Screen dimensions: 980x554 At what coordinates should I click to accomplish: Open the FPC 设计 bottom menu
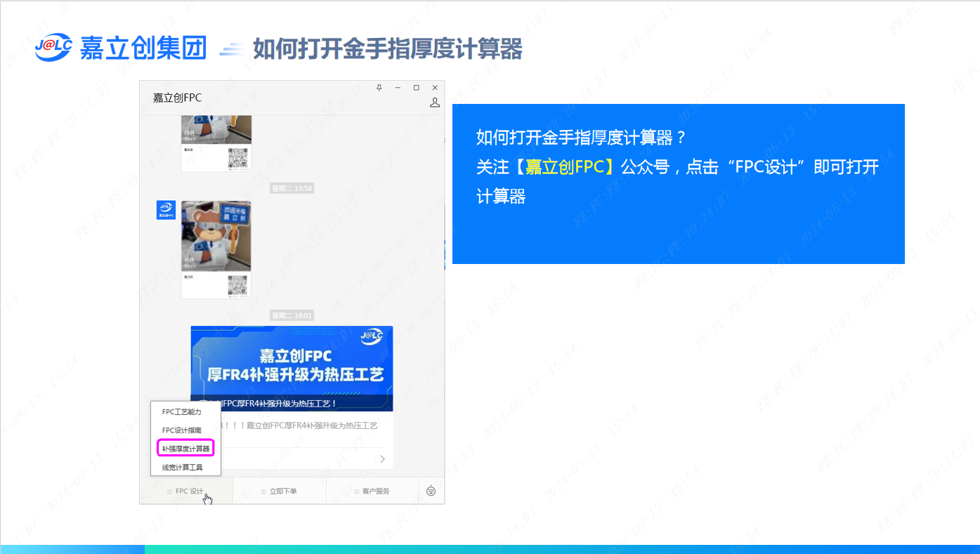tap(186, 491)
